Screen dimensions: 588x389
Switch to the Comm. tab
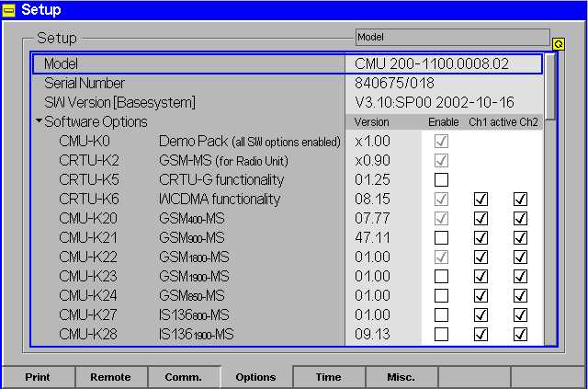coord(184,377)
